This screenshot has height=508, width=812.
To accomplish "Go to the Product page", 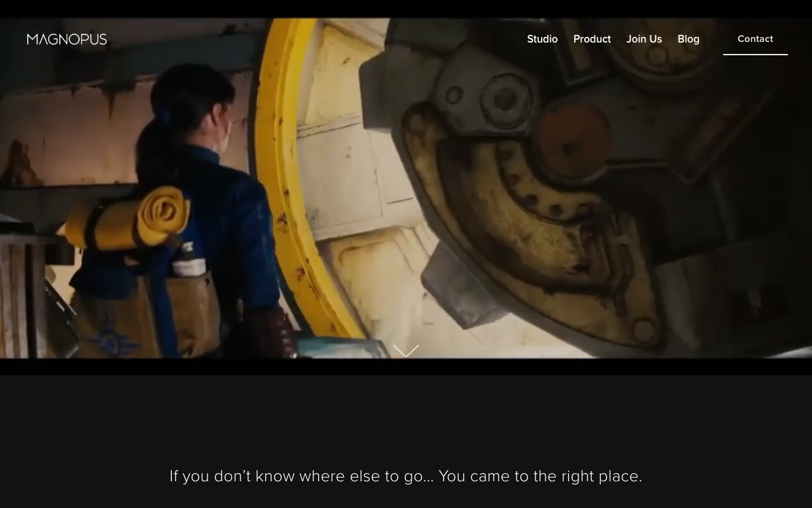I will [x=592, y=39].
